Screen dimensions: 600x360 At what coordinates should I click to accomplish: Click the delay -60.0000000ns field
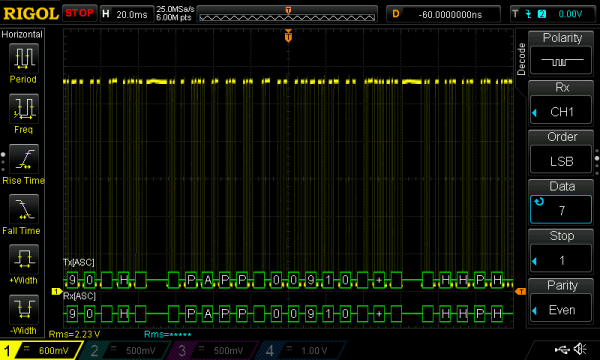(x=443, y=14)
